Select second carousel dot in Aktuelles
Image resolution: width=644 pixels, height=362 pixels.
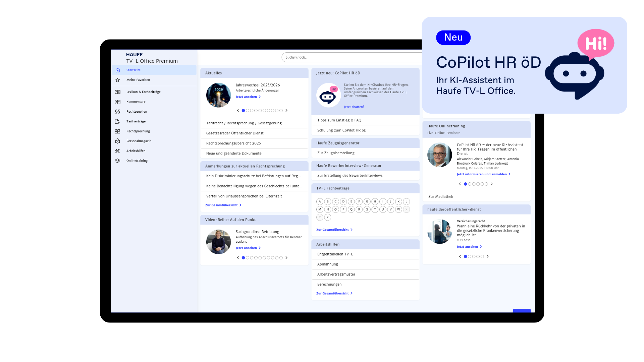coord(248,111)
